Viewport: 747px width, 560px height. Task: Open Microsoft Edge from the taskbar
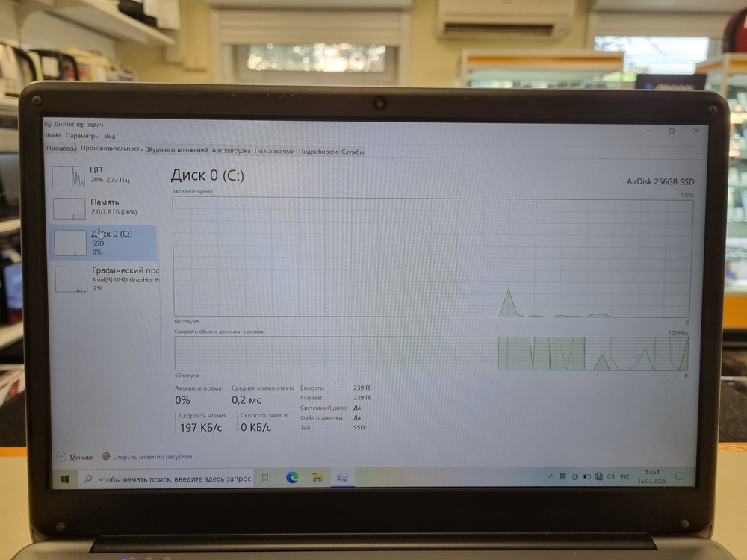point(292,477)
